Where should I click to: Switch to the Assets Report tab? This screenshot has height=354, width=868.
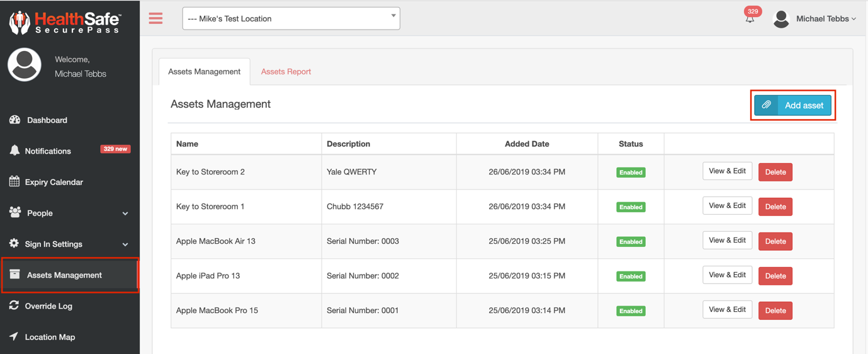(286, 72)
